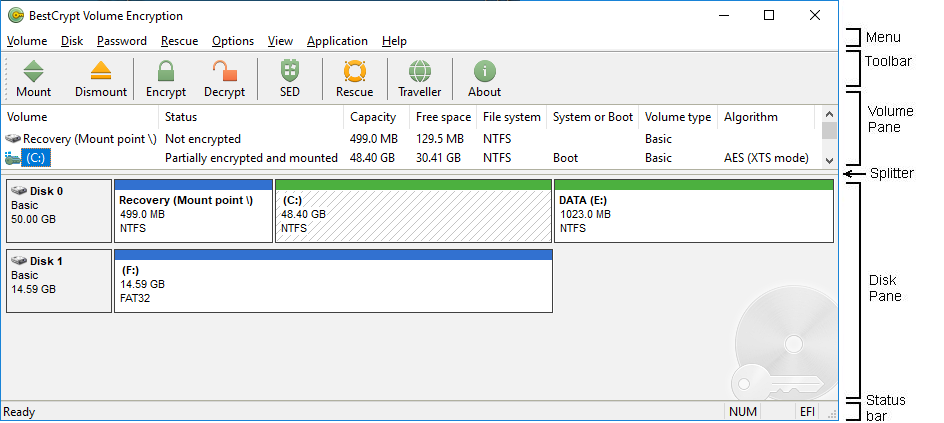The height and width of the screenshot is (423, 944).
Task: Click the Decrypt open-lock icon
Action: point(225,71)
